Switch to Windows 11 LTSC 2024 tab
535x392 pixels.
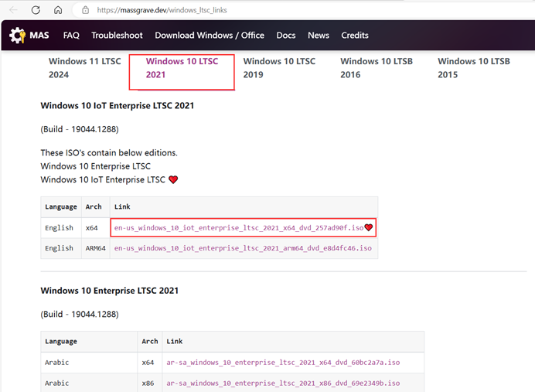(x=84, y=68)
